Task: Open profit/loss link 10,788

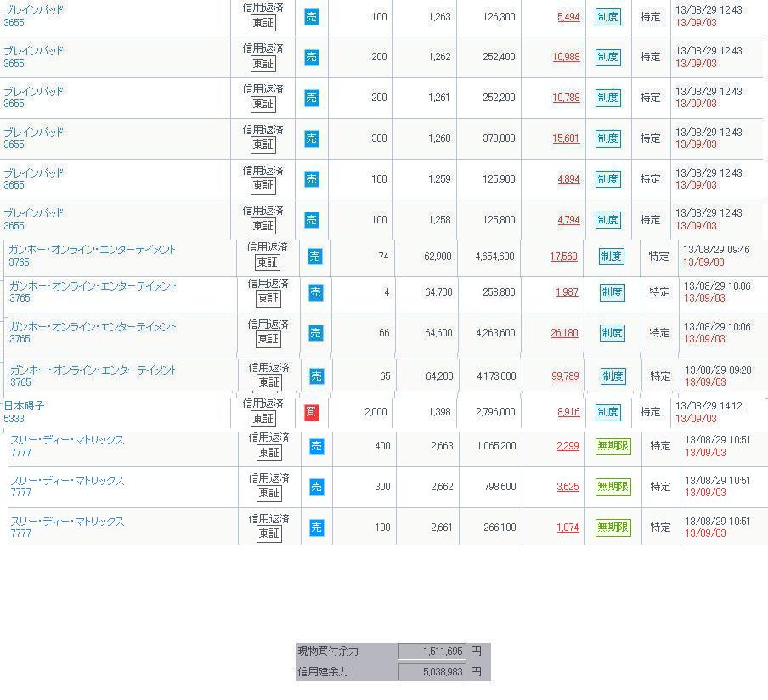Action: [566, 98]
